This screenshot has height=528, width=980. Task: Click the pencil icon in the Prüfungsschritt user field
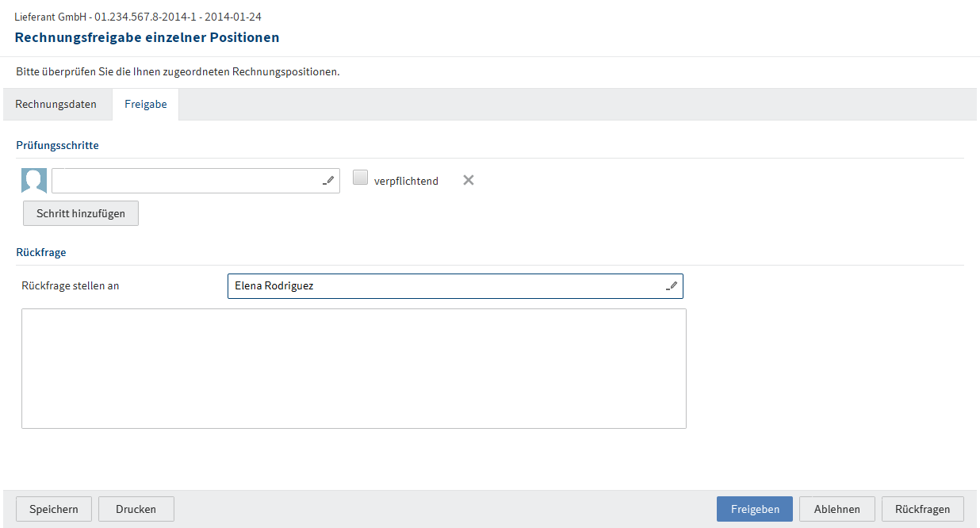pos(329,181)
